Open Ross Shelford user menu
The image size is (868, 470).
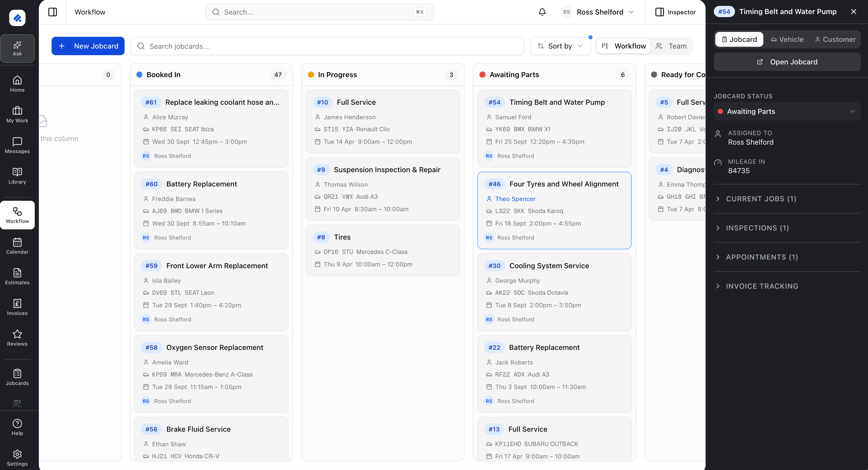pyautogui.click(x=598, y=12)
